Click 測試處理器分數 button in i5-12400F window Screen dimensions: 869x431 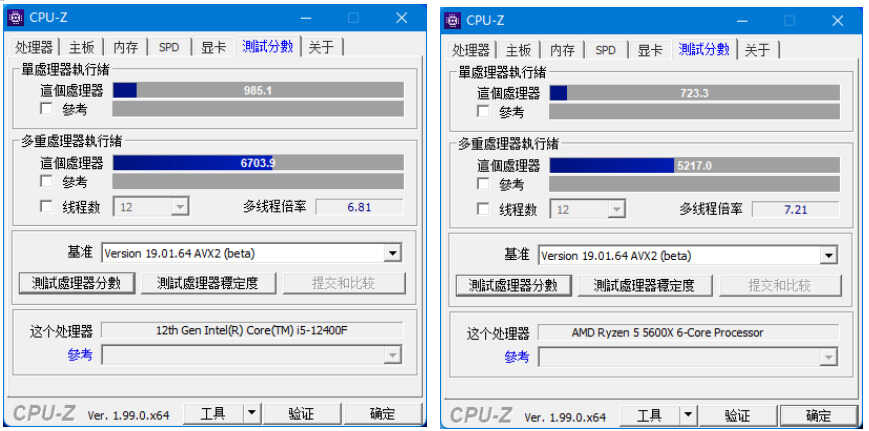coord(76,283)
